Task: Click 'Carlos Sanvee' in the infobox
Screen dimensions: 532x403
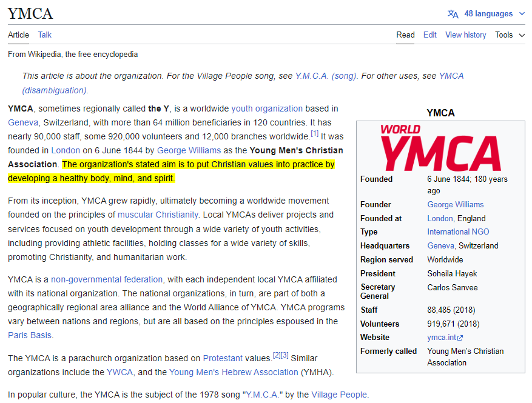Action: [x=453, y=288]
